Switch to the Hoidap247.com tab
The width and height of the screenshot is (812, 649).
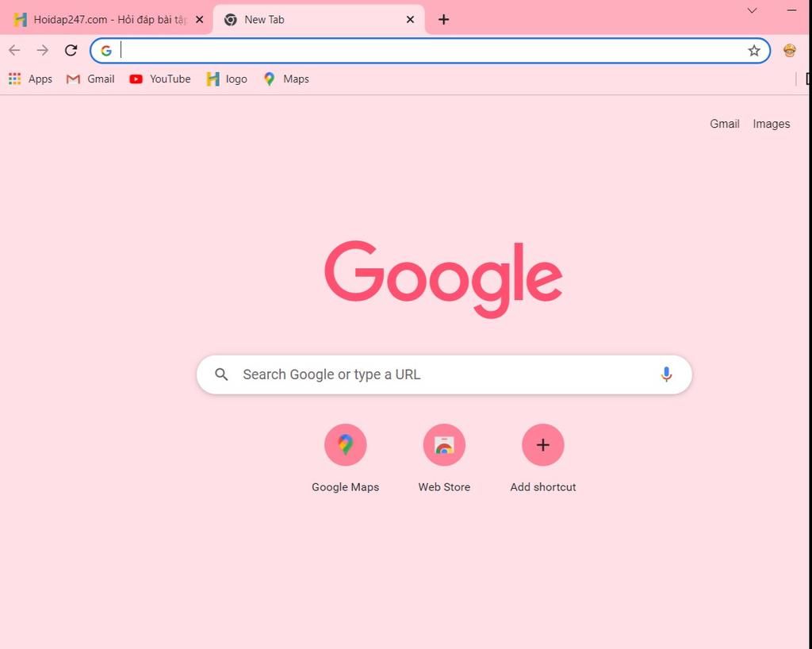107,20
